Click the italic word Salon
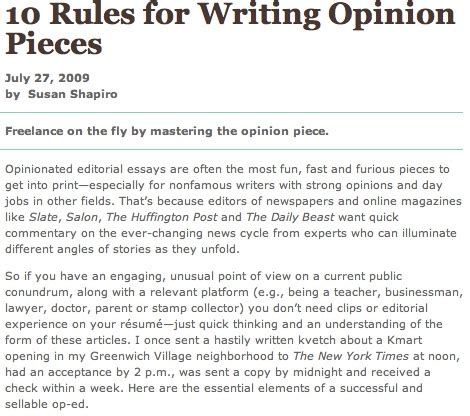Screen dimensions: 470x416 point(82,217)
